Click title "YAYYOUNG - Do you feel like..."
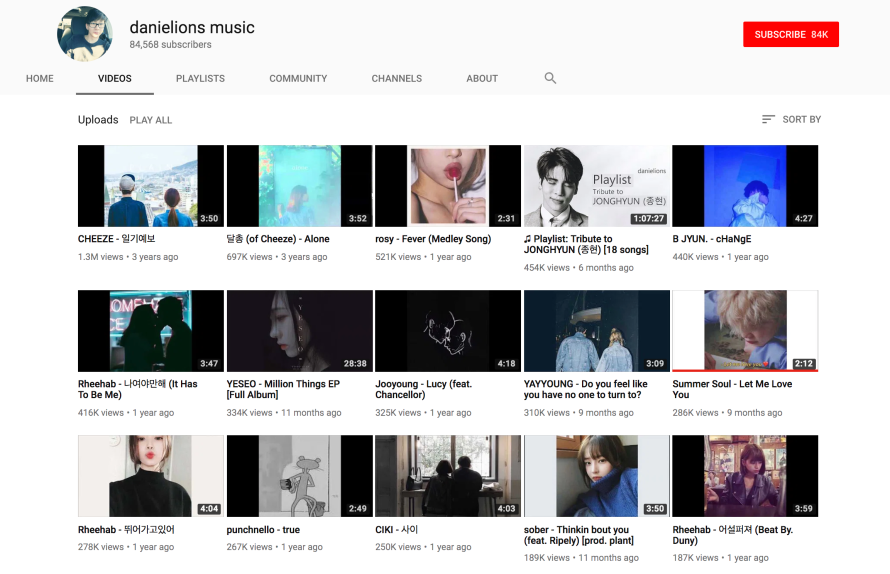The height and width of the screenshot is (574, 890). pos(586,389)
